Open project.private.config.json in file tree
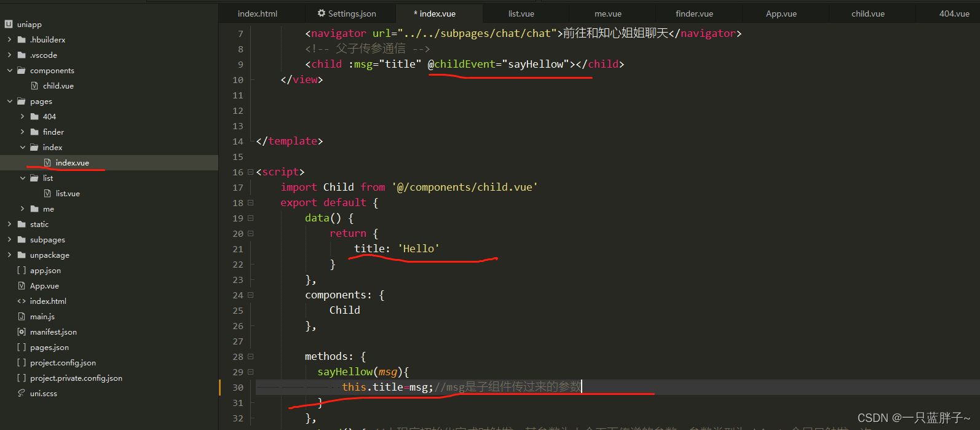Image resolution: width=980 pixels, height=430 pixels. coord(76,378)
